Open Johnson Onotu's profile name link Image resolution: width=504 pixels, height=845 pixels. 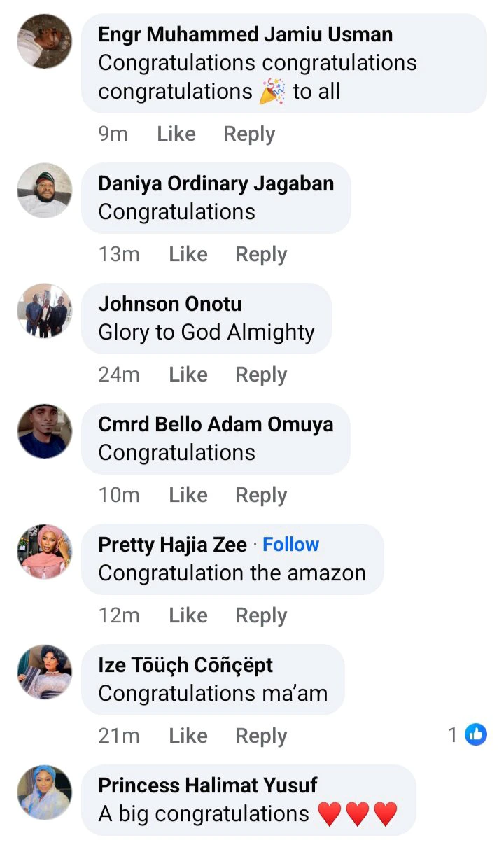(169, 304)
